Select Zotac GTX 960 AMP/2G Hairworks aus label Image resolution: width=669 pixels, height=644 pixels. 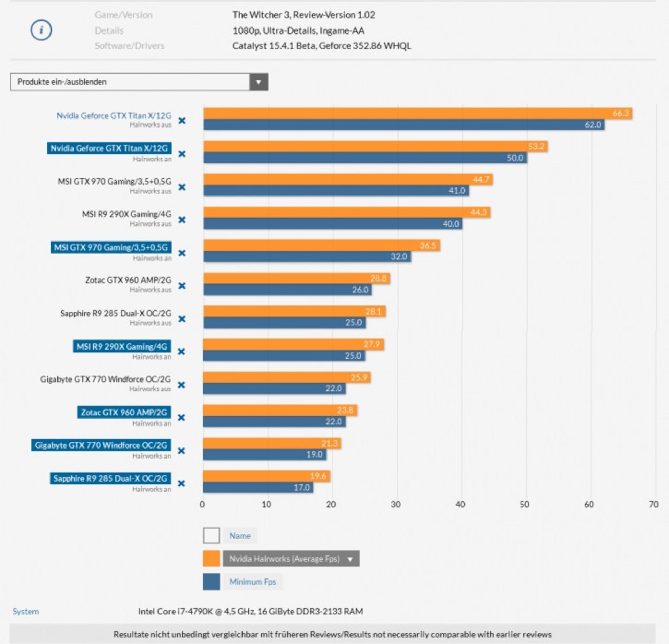[128, 280]
